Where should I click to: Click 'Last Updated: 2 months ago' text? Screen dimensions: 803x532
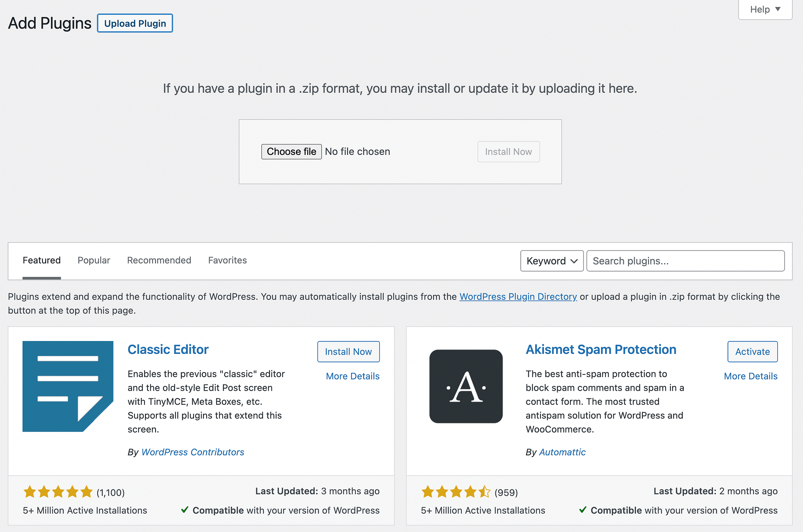coord(715,491)
